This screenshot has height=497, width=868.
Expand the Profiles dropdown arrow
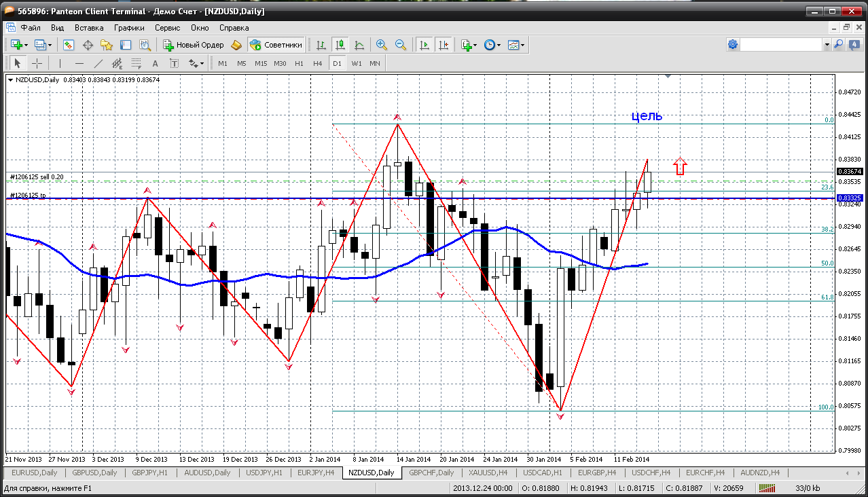[x=50, y=45]
